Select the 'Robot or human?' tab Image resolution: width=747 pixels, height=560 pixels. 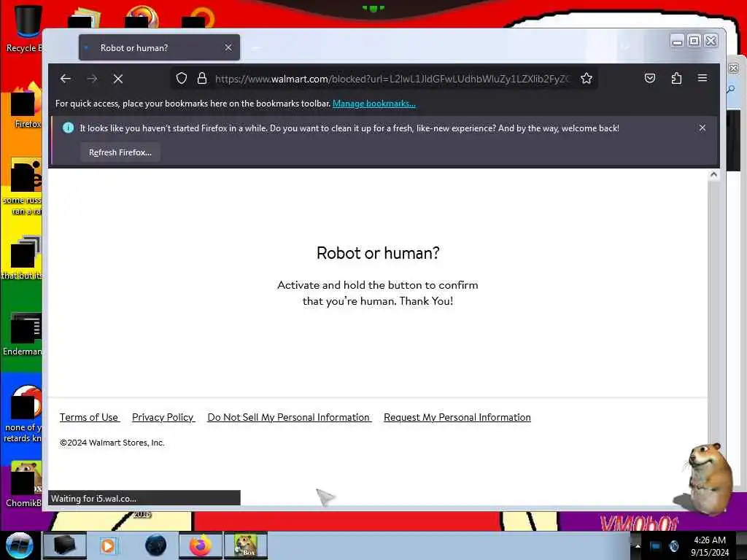(x=159, y=47)
